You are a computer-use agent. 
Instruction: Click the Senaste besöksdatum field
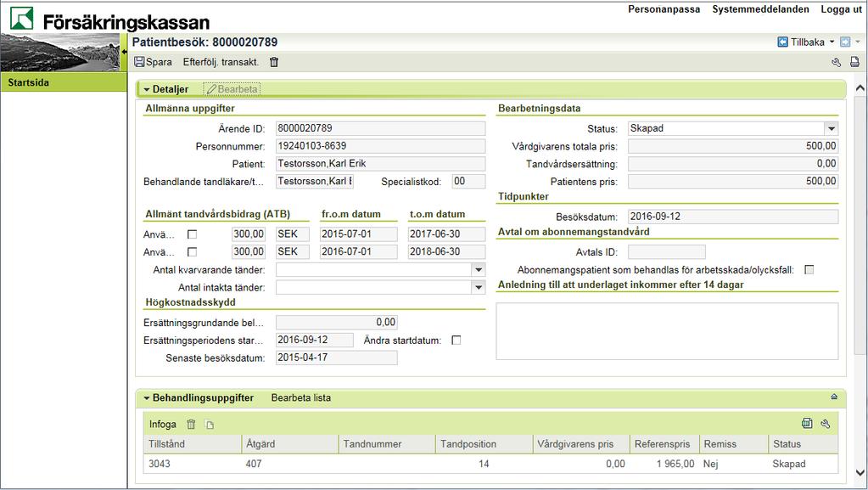click(x=336, y=358)
